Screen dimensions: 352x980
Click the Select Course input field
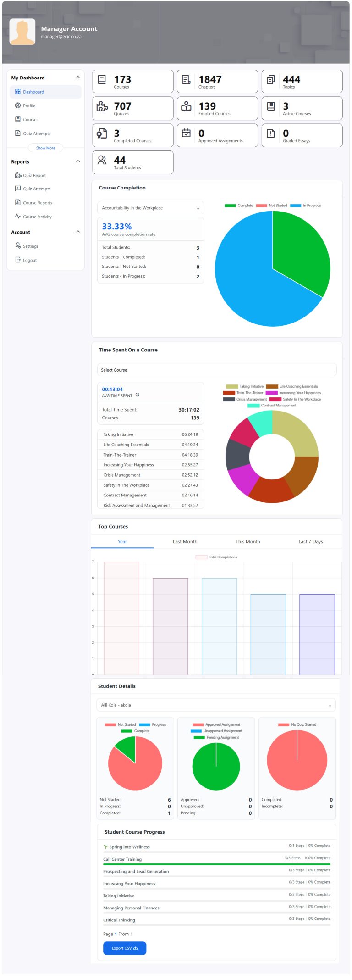click(216, 370)
